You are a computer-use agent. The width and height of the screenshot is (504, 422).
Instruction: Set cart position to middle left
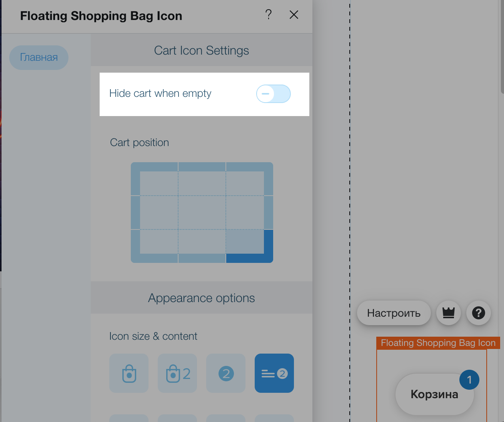click(154, 213)
